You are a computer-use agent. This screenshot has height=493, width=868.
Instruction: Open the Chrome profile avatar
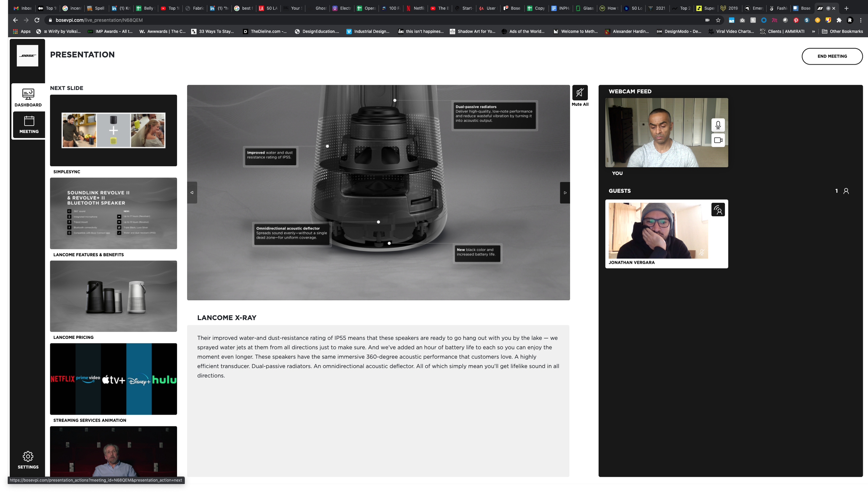[x=850, y=20]
